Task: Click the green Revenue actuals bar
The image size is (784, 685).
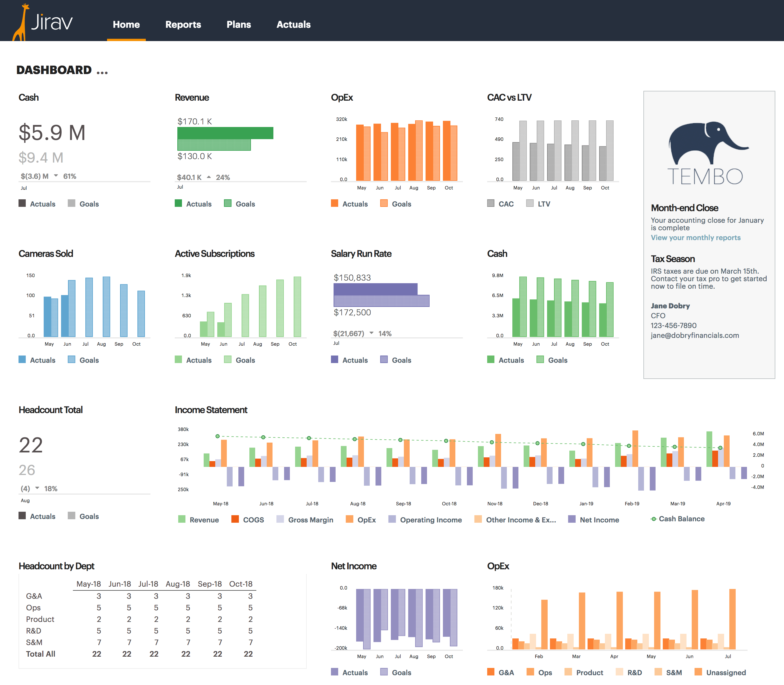Action: [x=225, y=133]
